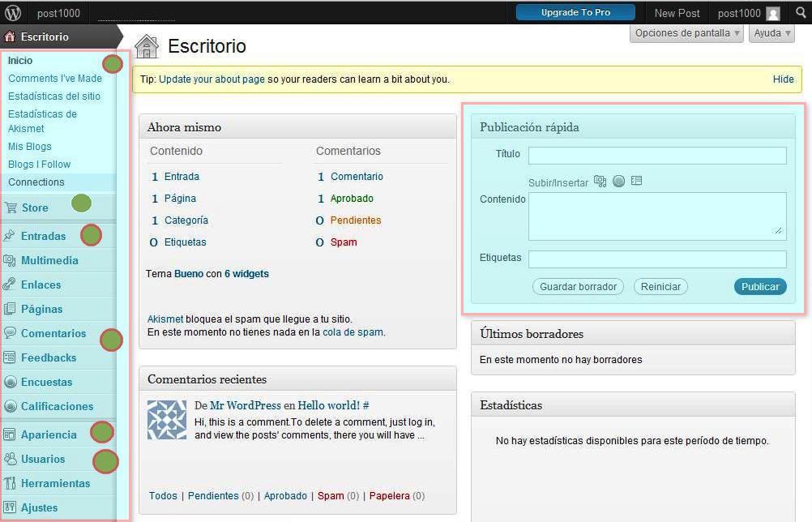Open the Apariencia menu section
Image resolution: width=812 pixels, height=522 pixels.
pyautogui.click(x=49, y=434)
